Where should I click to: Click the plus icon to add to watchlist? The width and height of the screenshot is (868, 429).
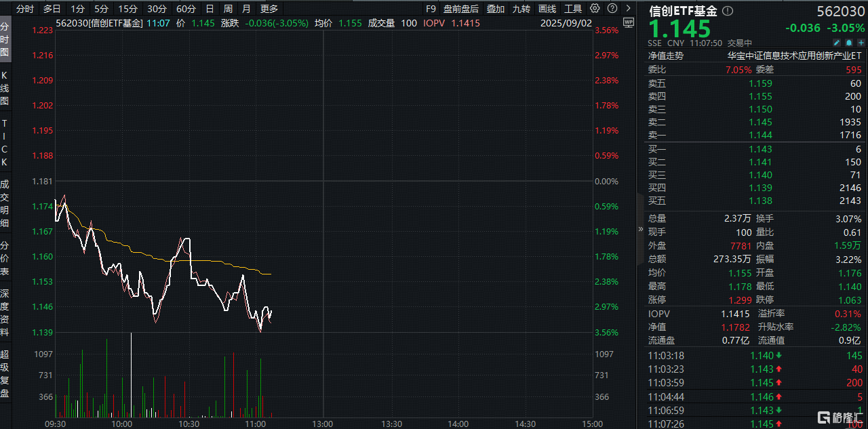tap(861, 42)
